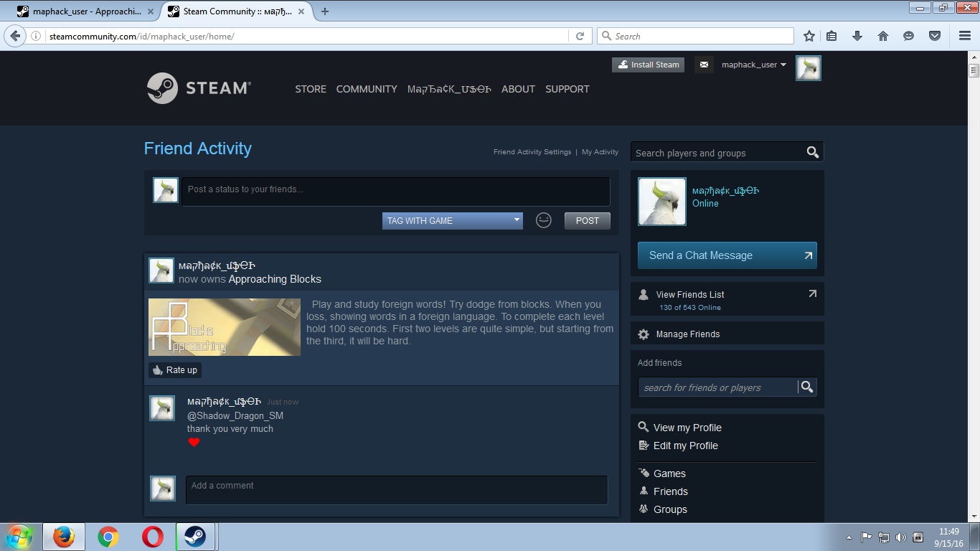Click Edit my Profile link

pos(686,446)
